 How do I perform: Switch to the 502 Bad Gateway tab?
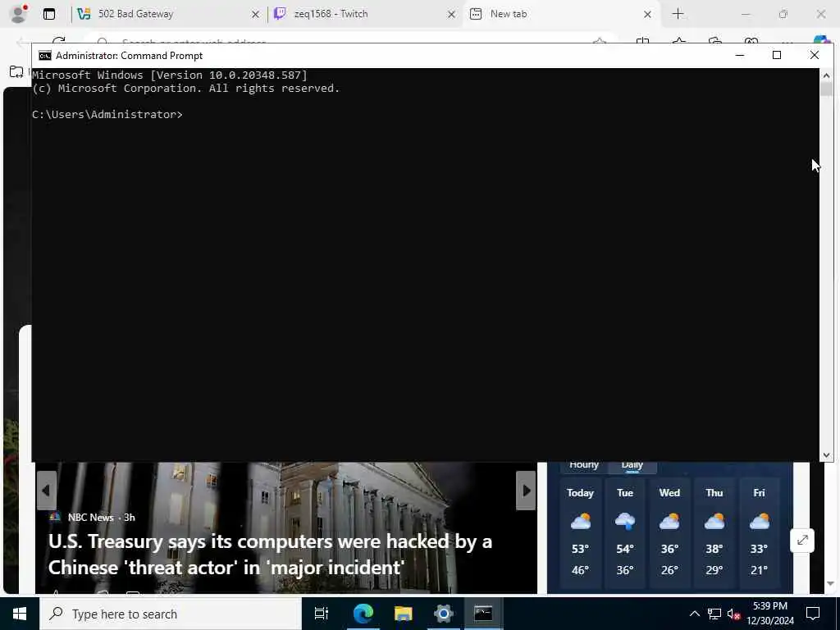pyautogui.click(x=167, y=14)
